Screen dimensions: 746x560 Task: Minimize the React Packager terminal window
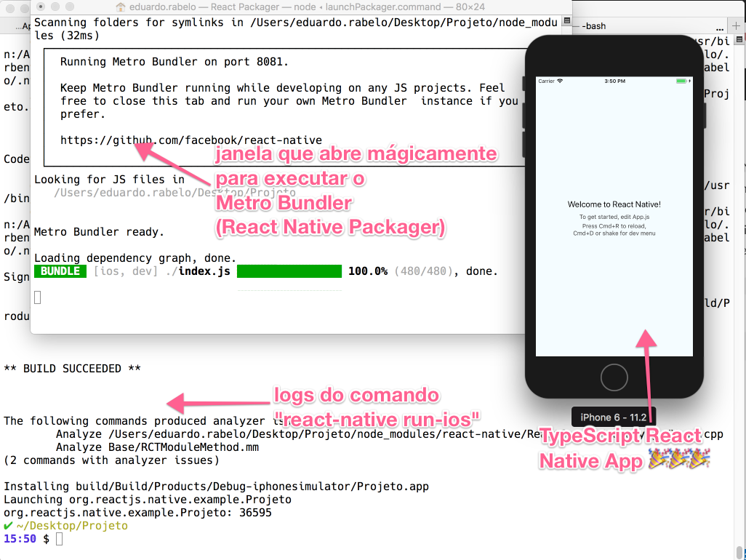tap(55, 7)
